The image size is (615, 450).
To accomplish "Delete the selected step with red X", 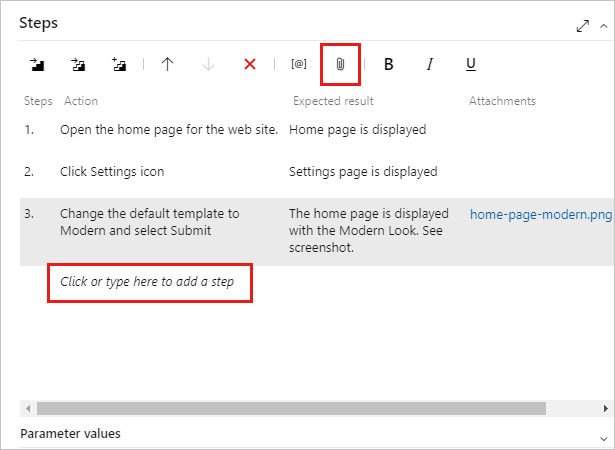I will [x=250, y=65].
